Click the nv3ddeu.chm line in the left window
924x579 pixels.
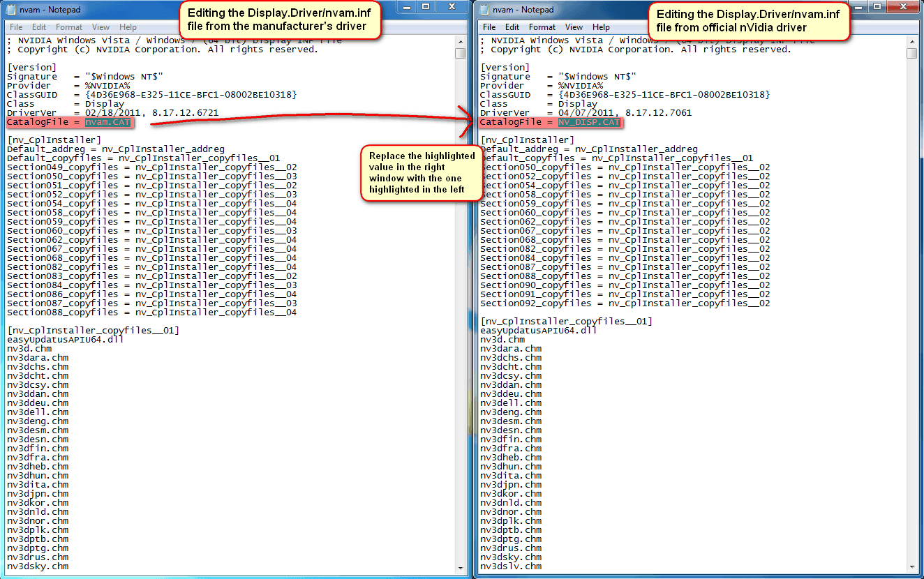(x=38, y=403)
